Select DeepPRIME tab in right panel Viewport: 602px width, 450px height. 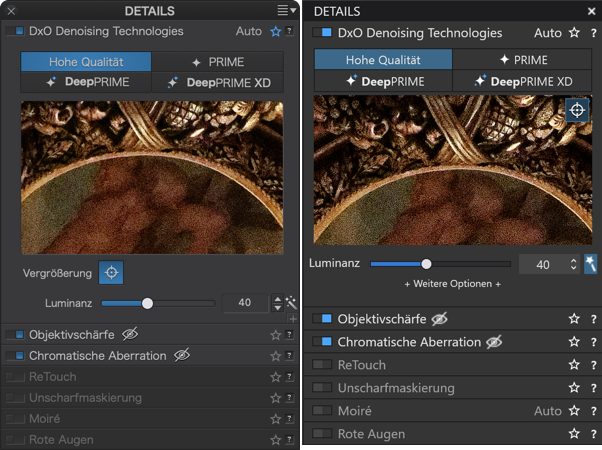pyautogui.click(x=383, y=81)
